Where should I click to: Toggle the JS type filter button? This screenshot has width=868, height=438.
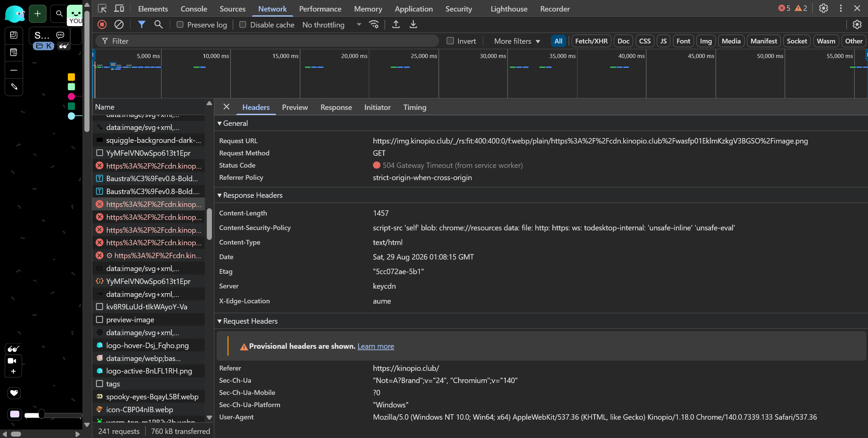[x=664, y=41]
